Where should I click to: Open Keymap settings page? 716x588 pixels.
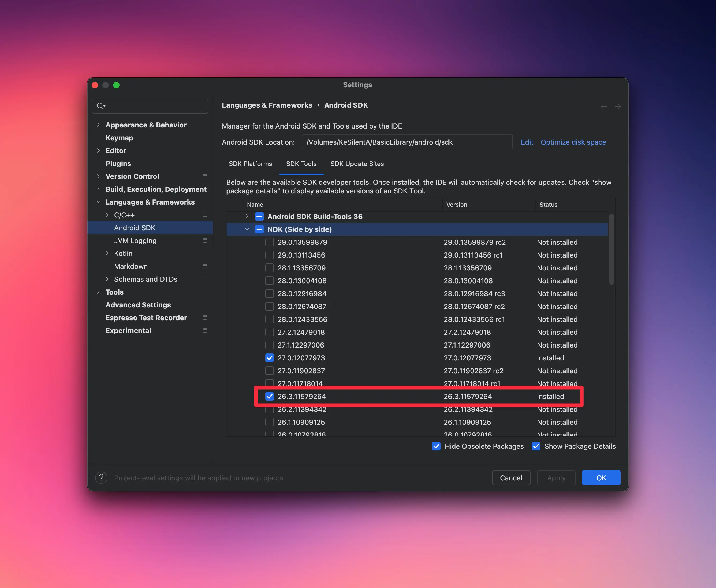[x=119, y=138]
